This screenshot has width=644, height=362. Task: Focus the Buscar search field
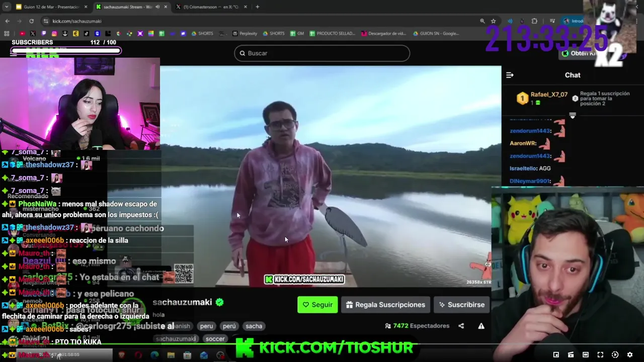[x=322, y=53]
